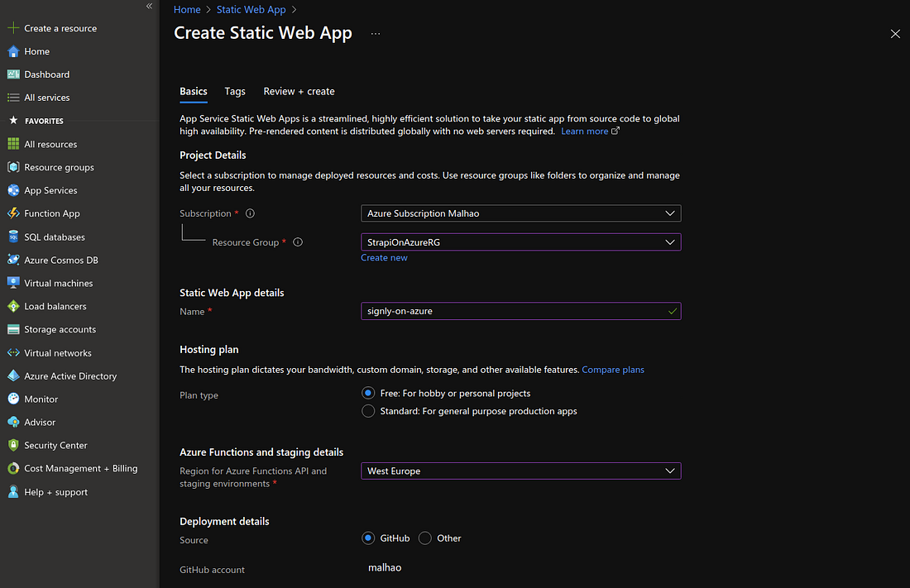Select the Free hosting plan radio button

point(368,393)
